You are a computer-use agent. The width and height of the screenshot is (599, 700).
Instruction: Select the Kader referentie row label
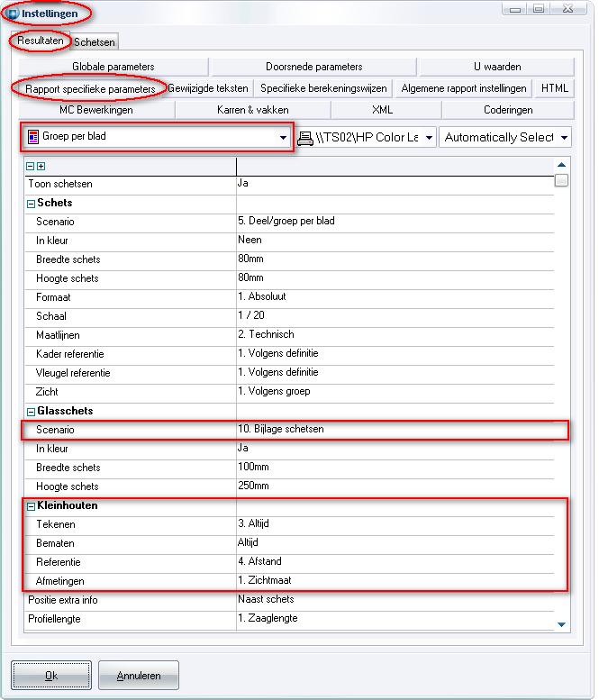click(x=69, y=354)
